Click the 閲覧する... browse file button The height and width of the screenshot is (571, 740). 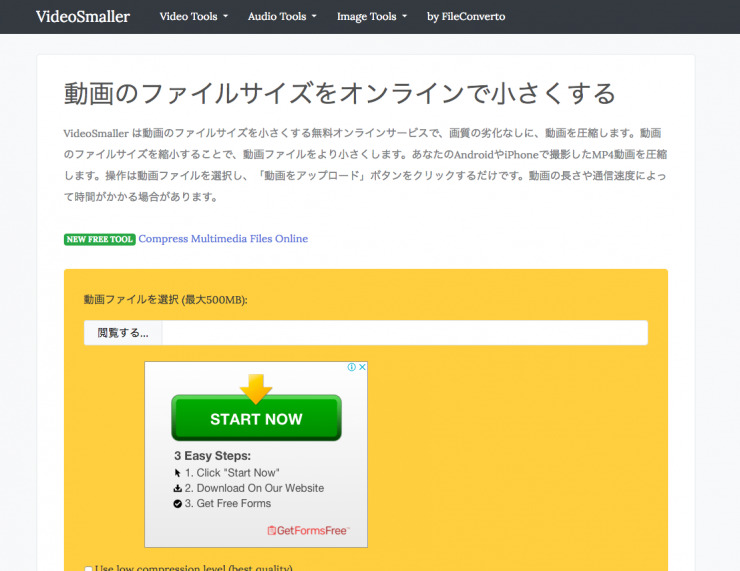(x=123, y=333)
